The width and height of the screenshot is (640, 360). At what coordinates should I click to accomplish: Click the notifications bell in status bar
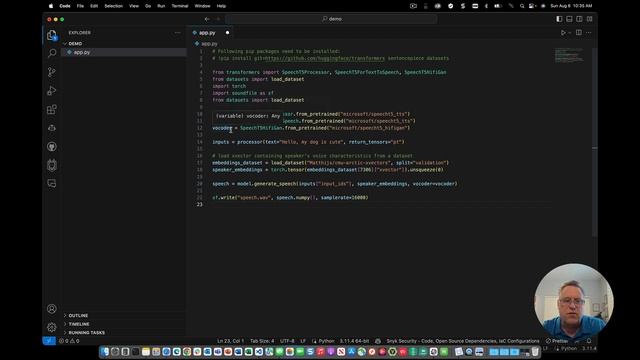tap(589, 341)
